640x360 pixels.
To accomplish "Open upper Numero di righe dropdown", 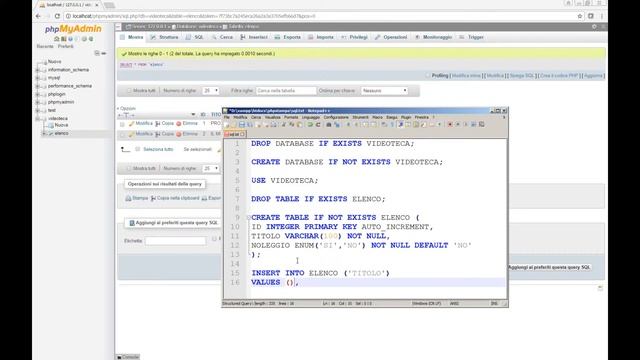I will tap(211, 91).
